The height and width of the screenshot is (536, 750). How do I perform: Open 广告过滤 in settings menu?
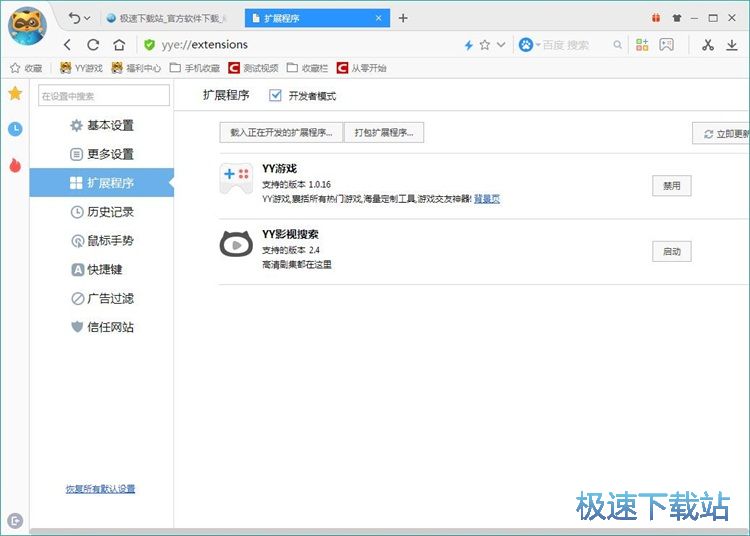[102, 298]
